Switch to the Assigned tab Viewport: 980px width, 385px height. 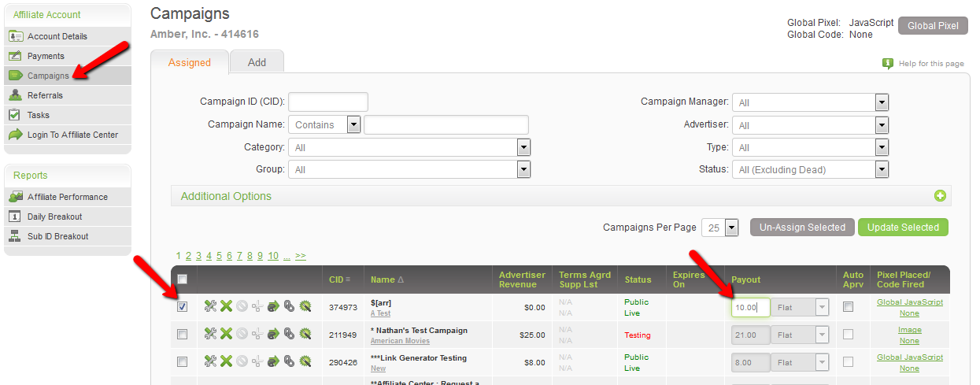click(x=190, y=63)
